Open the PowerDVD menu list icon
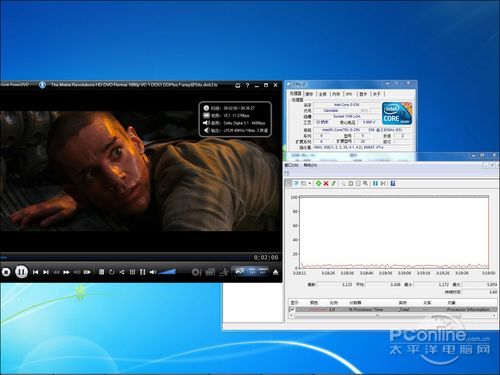The width and height of the screenshot is (500, 375). tap(102, 272)
